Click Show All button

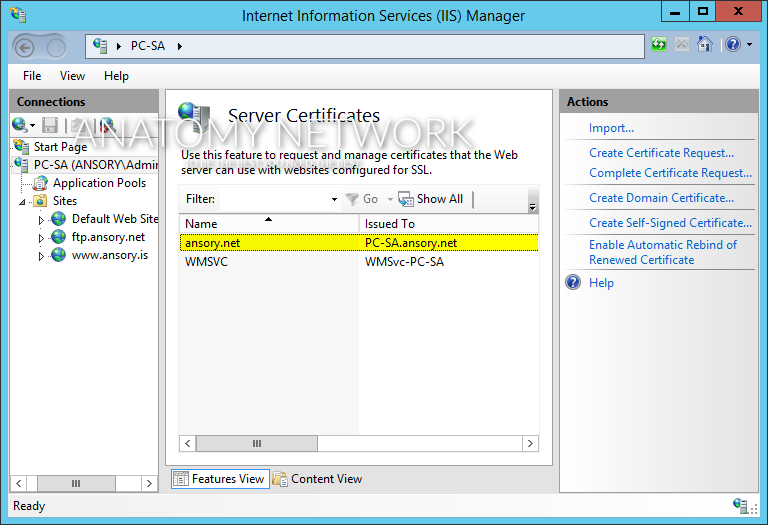[431, 199]
